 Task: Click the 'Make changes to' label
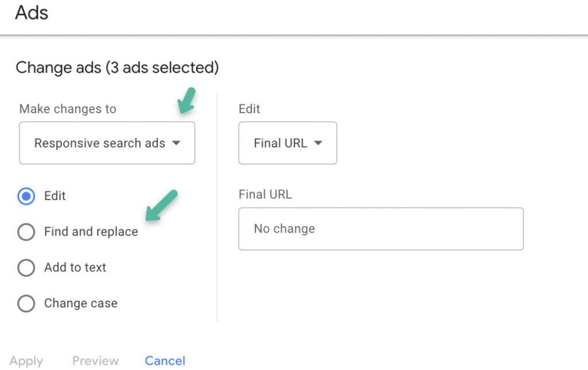point(68,109)
